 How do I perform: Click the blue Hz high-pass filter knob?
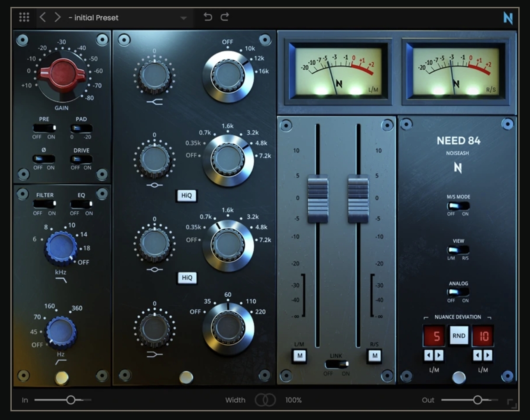(61, 332)
